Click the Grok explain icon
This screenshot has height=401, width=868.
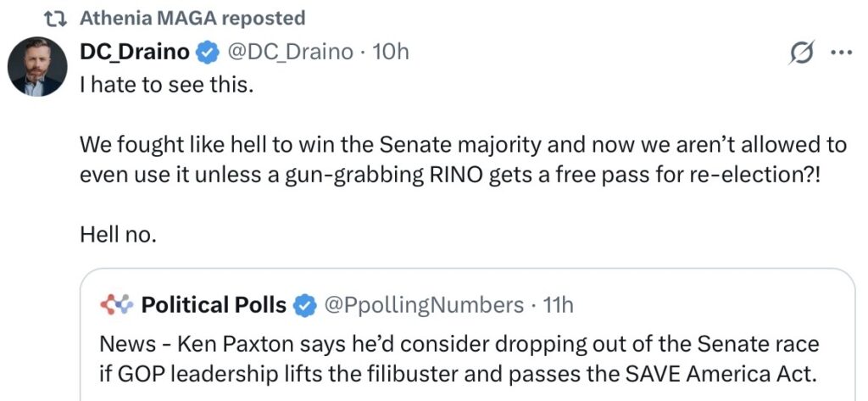(800, 53)
